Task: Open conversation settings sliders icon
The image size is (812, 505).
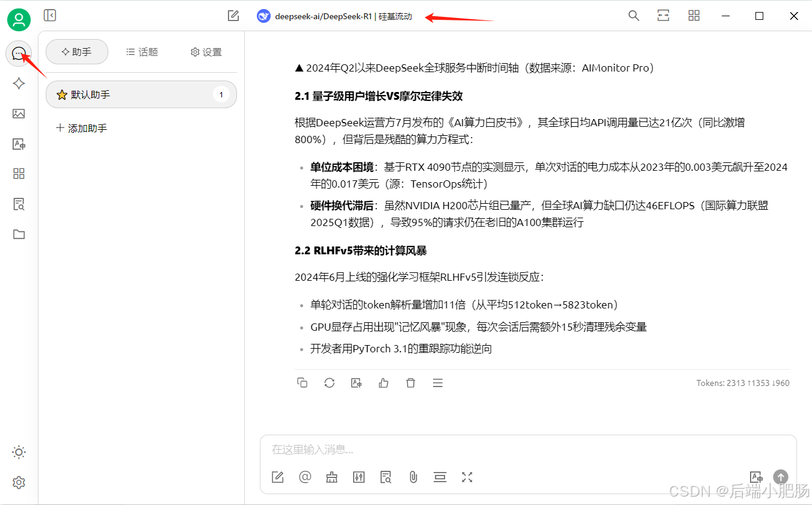Action: [359, 477]
